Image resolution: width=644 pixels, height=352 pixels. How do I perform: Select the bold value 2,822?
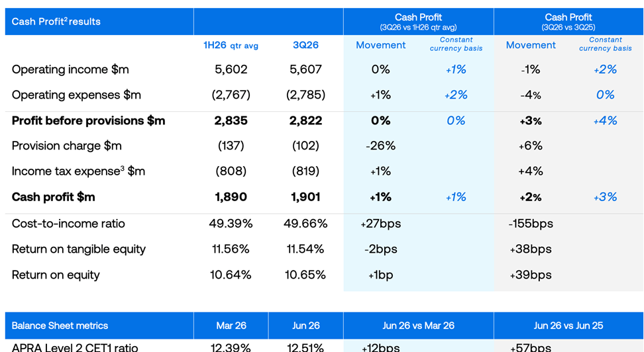[305, 120]
